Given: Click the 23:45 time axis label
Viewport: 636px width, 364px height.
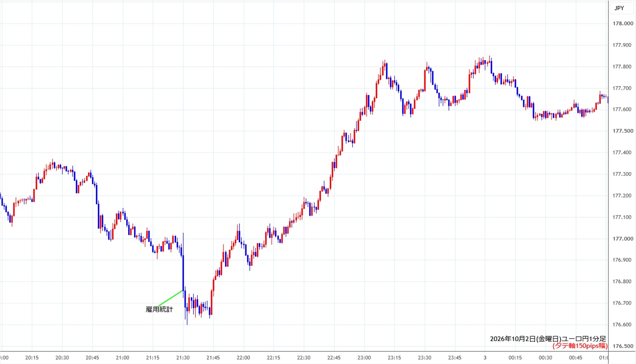Looking at the screenshot, I should 455,358.
